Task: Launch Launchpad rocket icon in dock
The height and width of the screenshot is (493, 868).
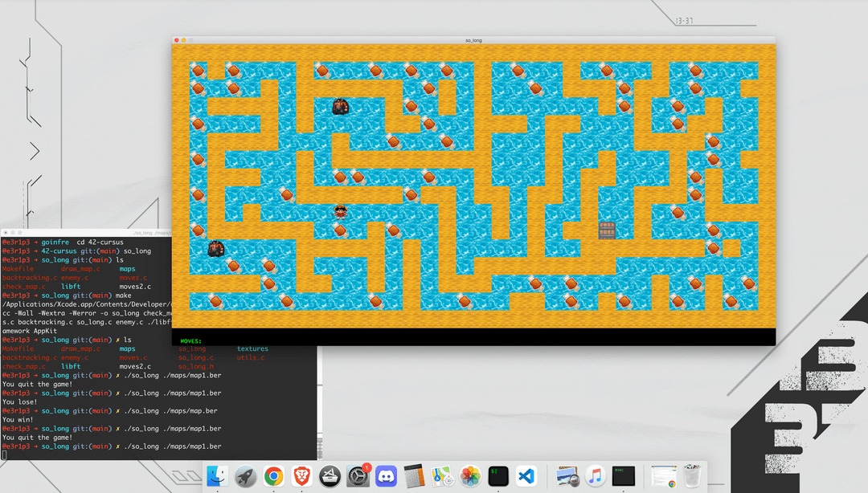Action: pyautogui.click(x=245, y=476)
